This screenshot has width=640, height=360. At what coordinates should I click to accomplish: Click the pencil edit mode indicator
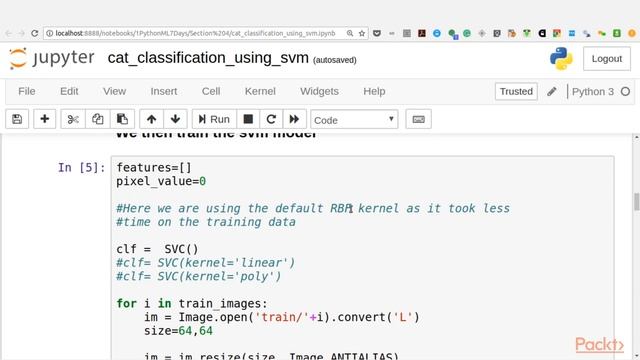click(x=552, y=91)
